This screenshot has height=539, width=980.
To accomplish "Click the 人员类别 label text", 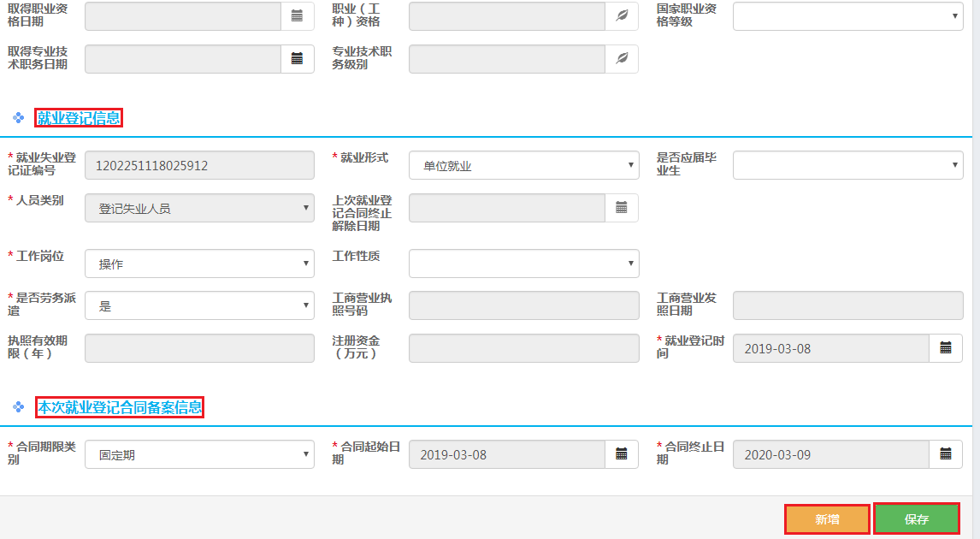I will (40, 200).
